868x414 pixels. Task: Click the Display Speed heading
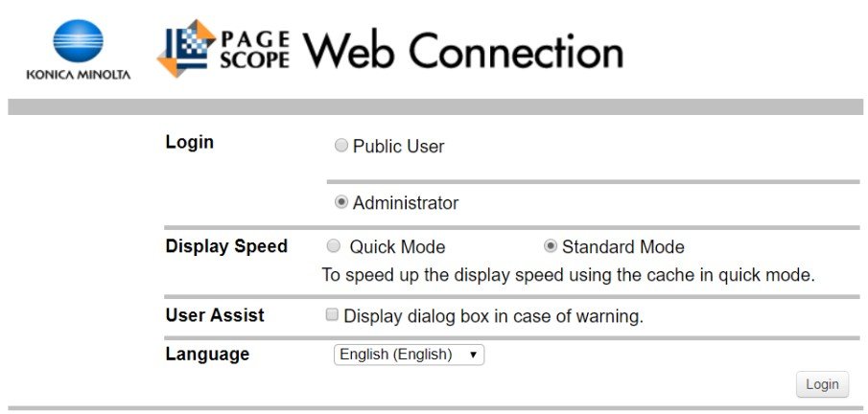click(226, 246)
